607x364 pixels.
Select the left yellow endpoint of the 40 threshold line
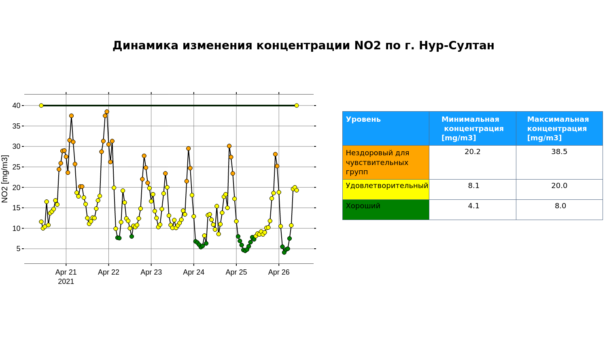(41, 106)
